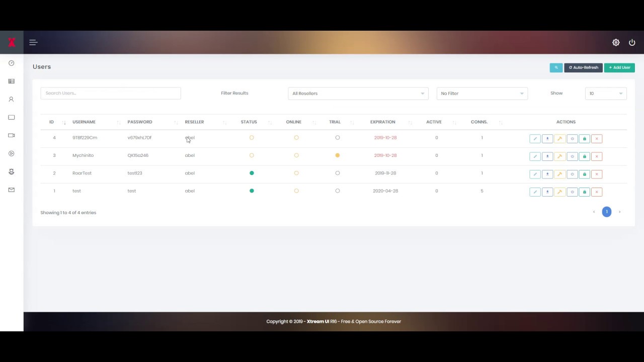
Task: Open the servers list sidebar icon
Action: pyautogui.click(x=11, y=81)
